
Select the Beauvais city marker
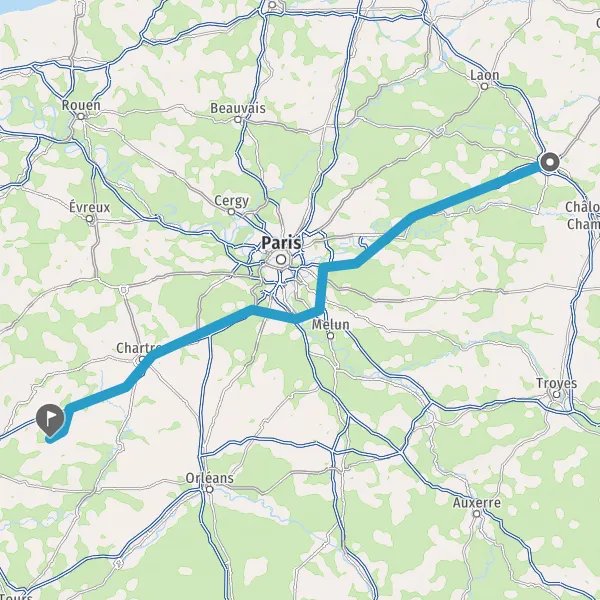point(238,119)
